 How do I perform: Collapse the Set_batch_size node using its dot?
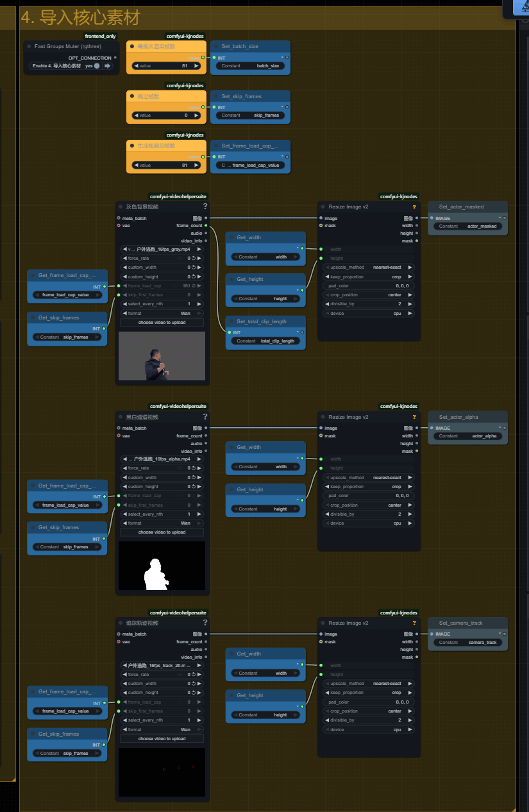point(215,46)
